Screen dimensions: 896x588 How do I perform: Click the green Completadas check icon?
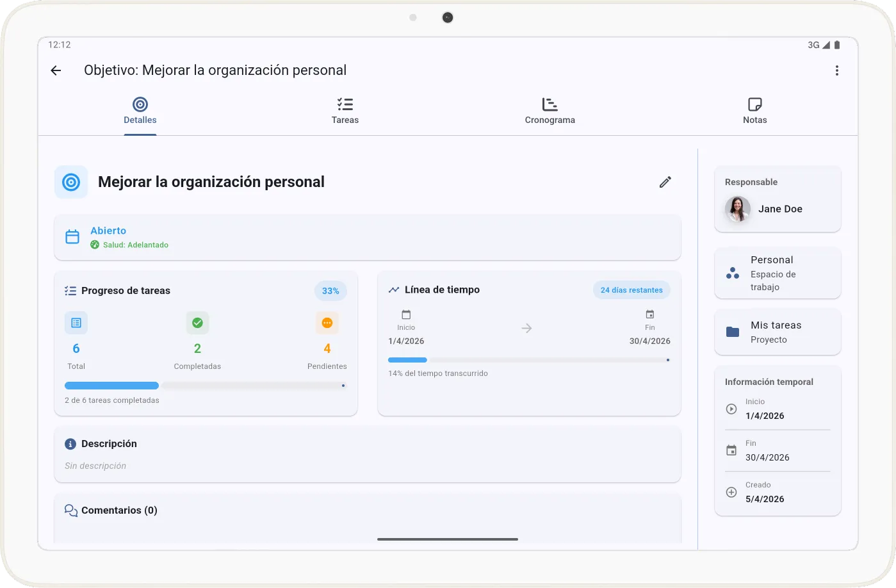point(197,323)
